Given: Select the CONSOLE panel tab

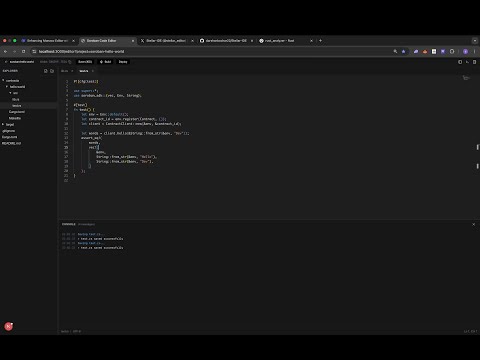Looking at the screenshot, I should [x=69, y=224].
